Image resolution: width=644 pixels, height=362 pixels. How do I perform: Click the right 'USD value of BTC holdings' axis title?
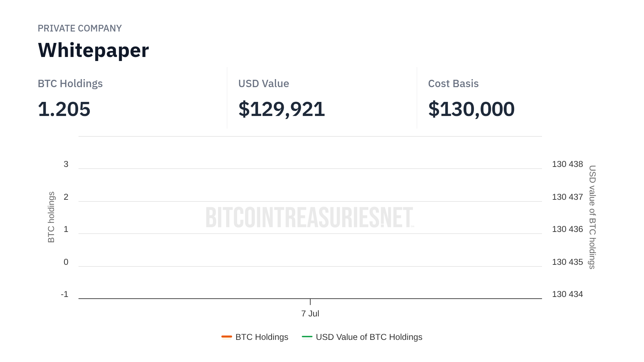592,217
